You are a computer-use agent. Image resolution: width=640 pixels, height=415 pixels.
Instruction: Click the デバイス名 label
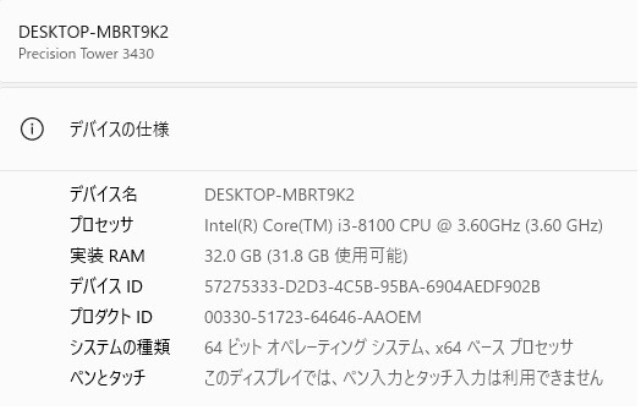(102, 193)
